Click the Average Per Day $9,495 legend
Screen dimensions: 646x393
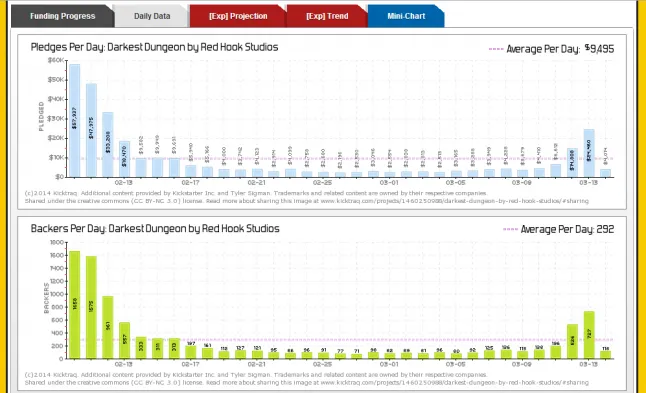tap(551, 49)
